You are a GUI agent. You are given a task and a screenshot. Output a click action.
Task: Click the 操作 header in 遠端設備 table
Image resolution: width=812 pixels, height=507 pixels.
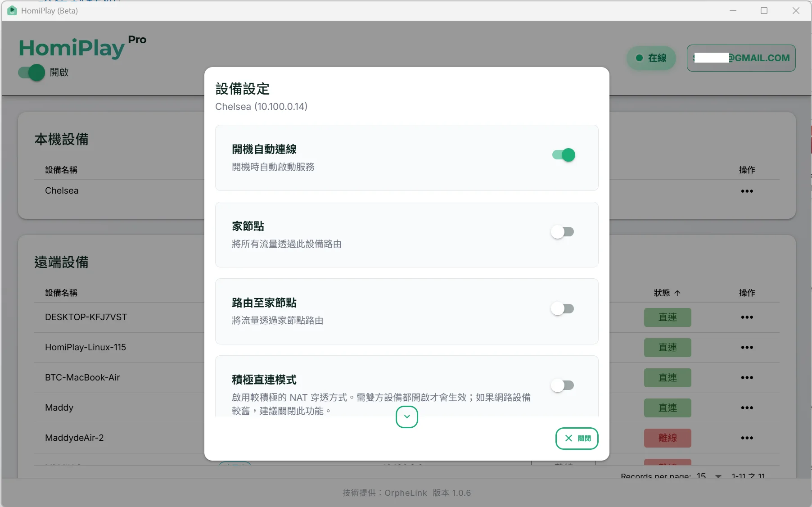point(747,293)
